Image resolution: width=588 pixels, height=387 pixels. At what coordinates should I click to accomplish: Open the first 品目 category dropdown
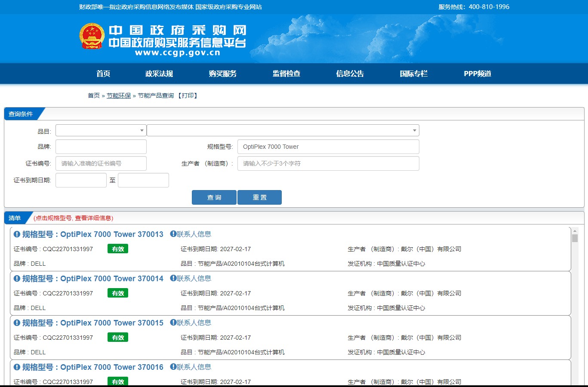click(101, 130)
